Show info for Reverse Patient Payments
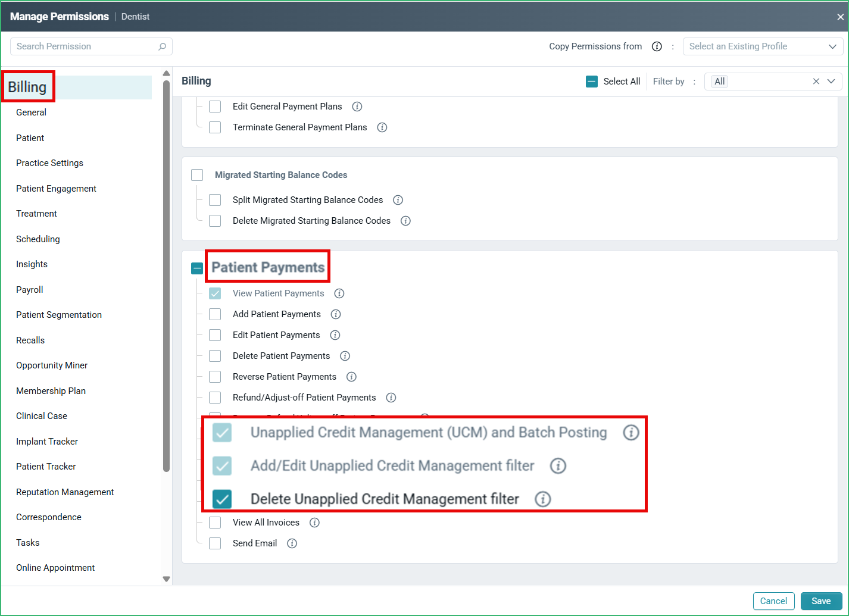The width and height of the screenshot is (849, 616). [x=351, y=377]
